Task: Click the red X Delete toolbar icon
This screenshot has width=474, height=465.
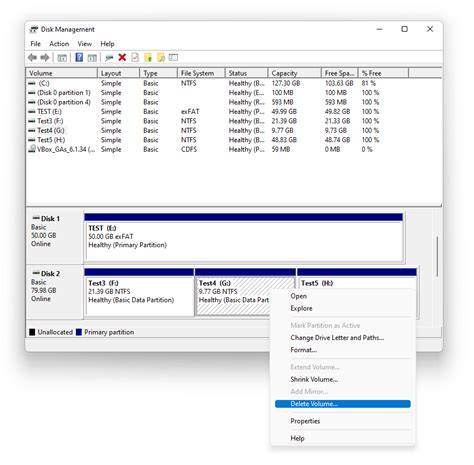Action: [122, 57]
